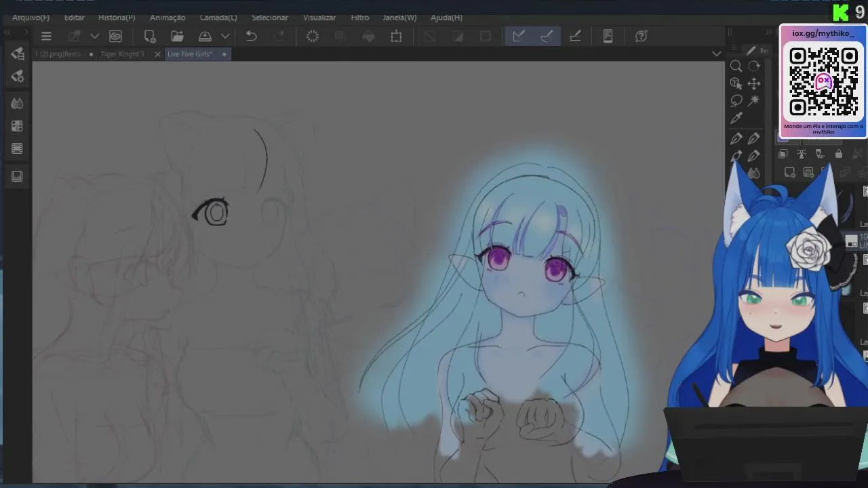Open the bottom panel icon in left dock
The height and width of the screenshot is (488, 868).
point(18,176)
